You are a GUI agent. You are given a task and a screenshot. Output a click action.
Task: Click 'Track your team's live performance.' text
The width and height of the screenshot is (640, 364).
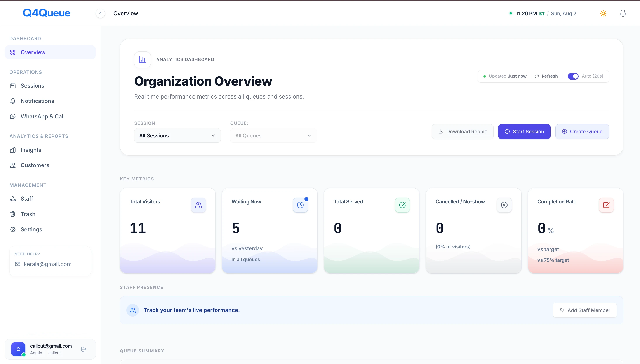click(x=191, y=310)
